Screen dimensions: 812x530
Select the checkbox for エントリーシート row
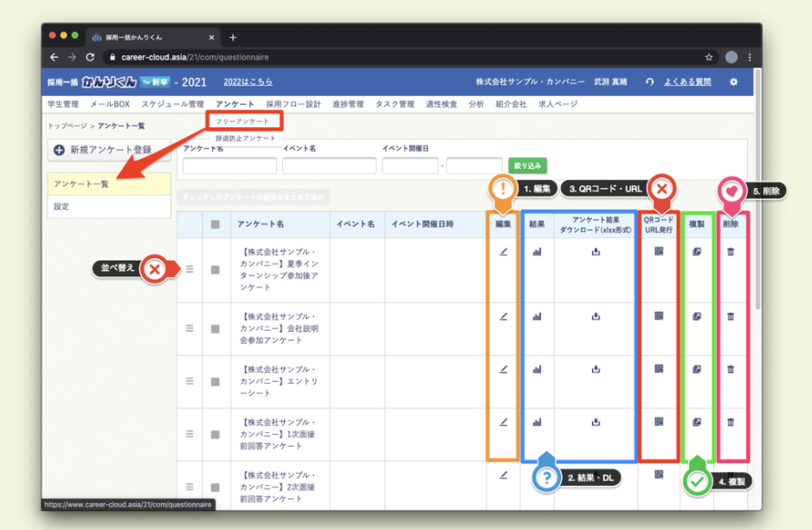pyautogui.click(x=215, y=382)
